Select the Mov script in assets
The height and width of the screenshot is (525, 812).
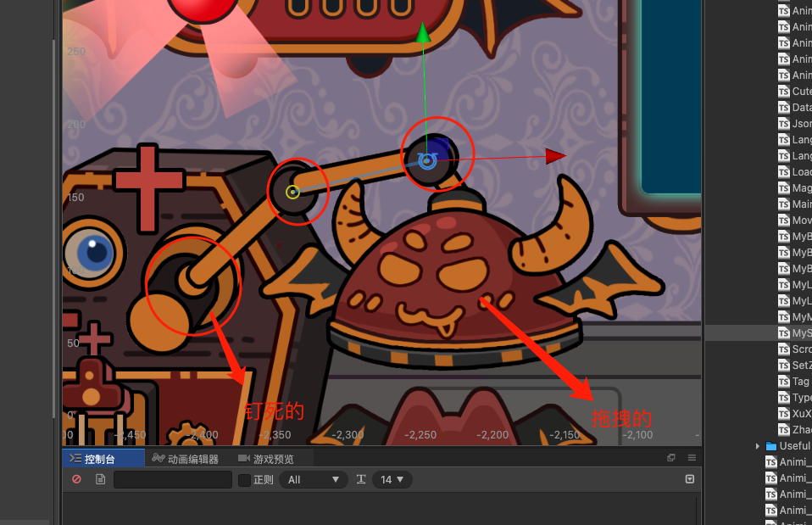coord(794,220)
